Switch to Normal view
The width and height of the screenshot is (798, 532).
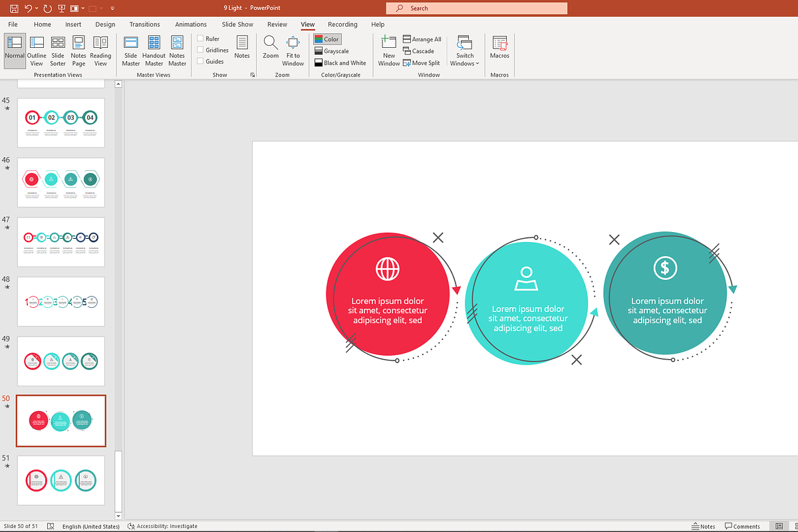click(x=15, y=51)
